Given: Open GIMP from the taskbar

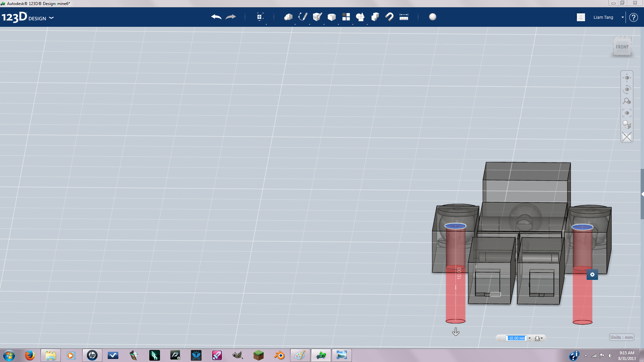Looking at the screenshot, I should (238, 355).
